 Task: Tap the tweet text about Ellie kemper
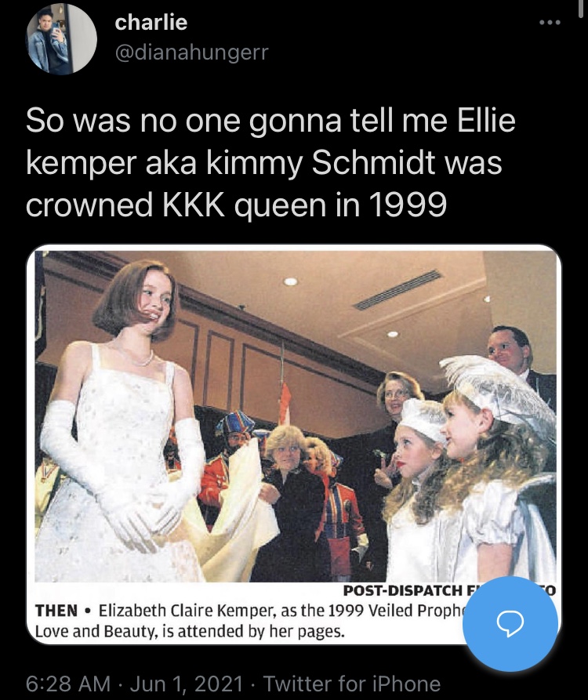coord(270,163)
